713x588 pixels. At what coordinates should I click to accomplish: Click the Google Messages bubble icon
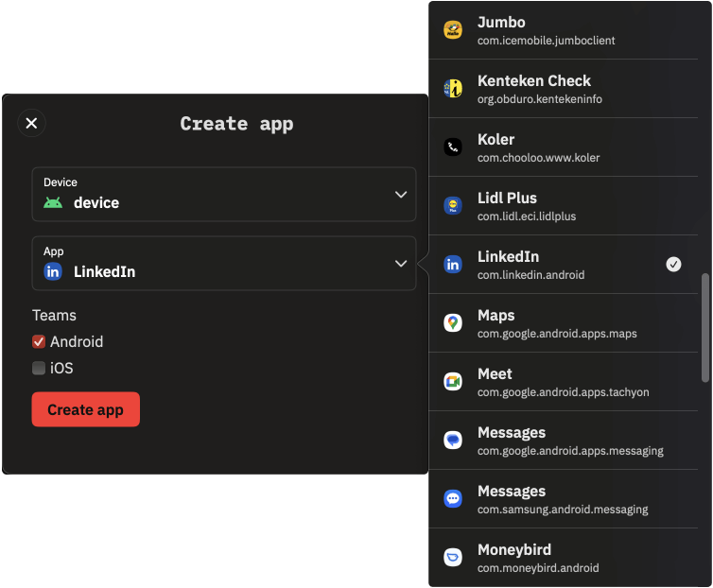click(x=452, y=441)
